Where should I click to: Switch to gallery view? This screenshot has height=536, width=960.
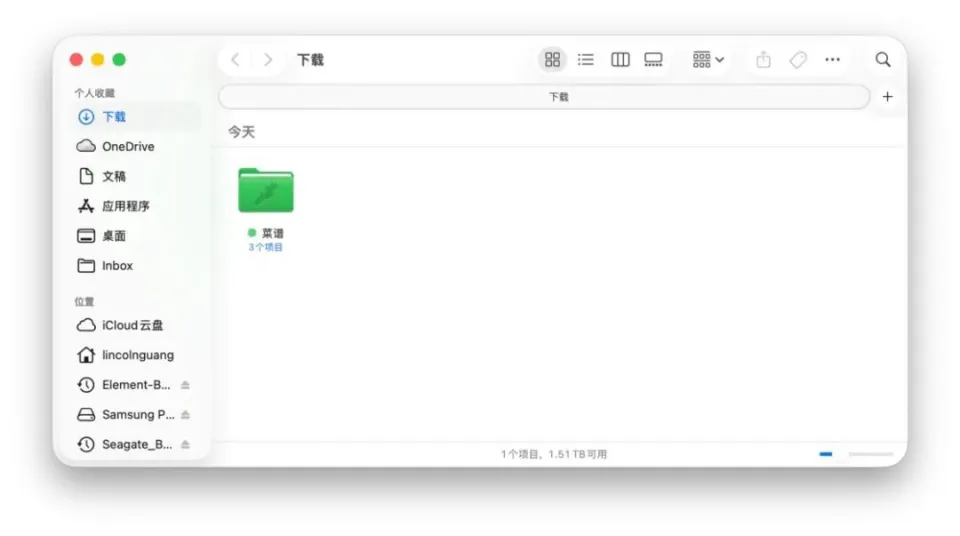coord(653,60)
